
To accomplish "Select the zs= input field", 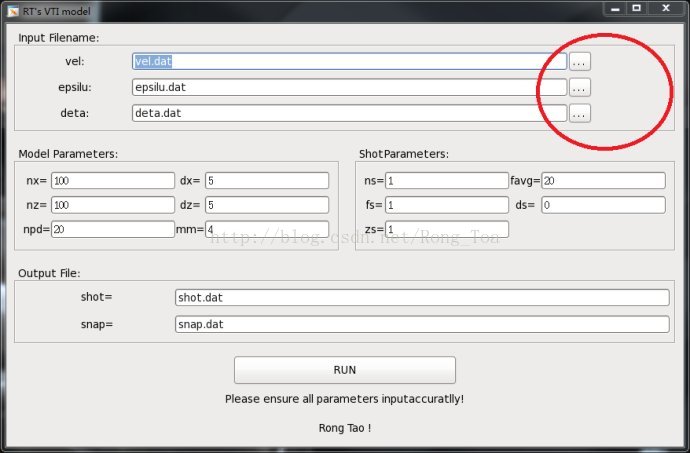I will pyautogui.click(x=447, y=229).
